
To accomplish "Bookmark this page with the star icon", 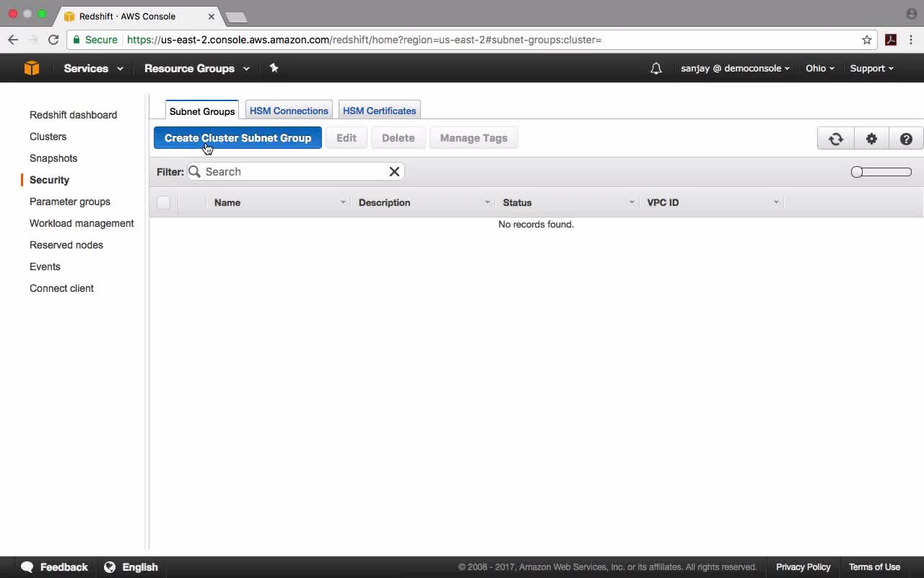I will point(867,40).
